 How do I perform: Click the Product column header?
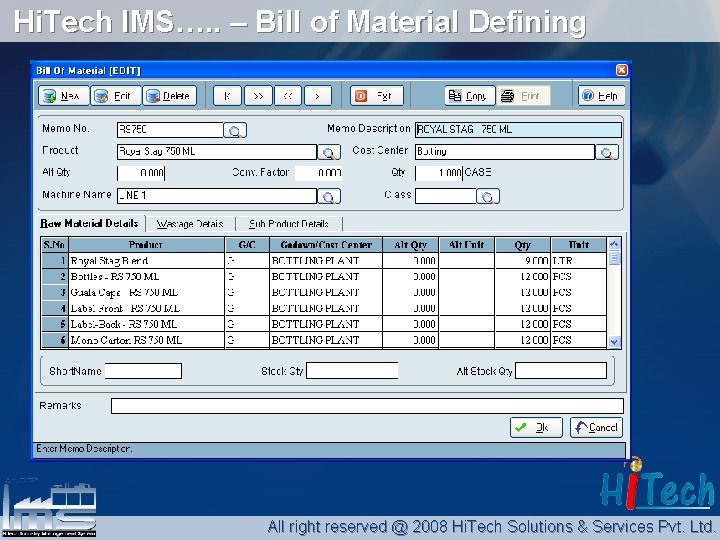146,245
